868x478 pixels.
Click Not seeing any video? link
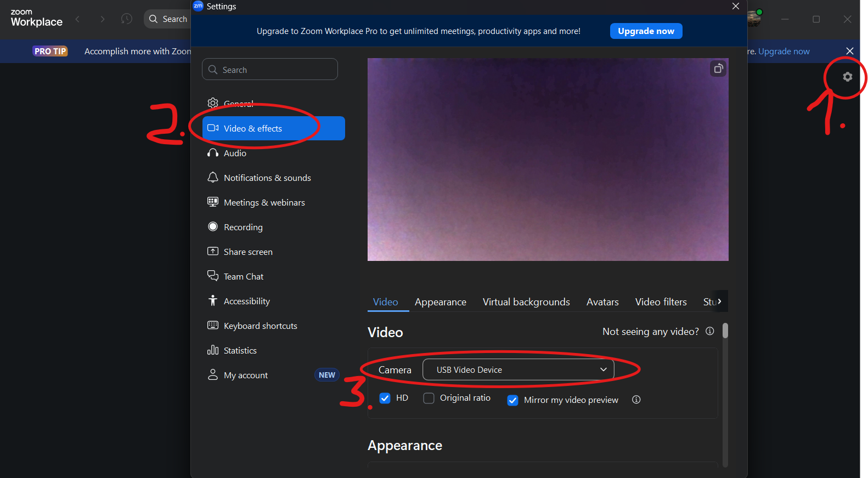(x=650, y=332)
